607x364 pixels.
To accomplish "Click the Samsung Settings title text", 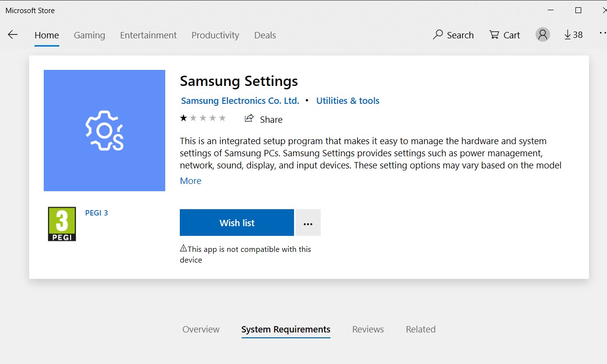I will pyautogui.click(x=239, y=82).
